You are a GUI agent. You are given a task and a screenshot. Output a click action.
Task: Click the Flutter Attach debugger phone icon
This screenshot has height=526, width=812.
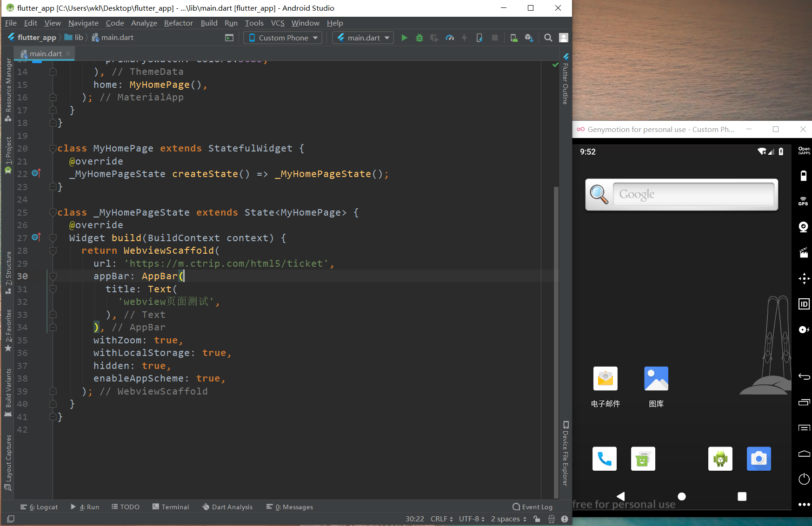tap(479, 38)
